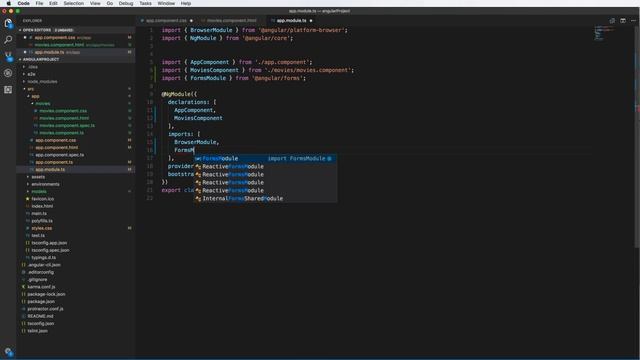Open .gitignore in the tree
640x360 pixels.
(38, 280)
